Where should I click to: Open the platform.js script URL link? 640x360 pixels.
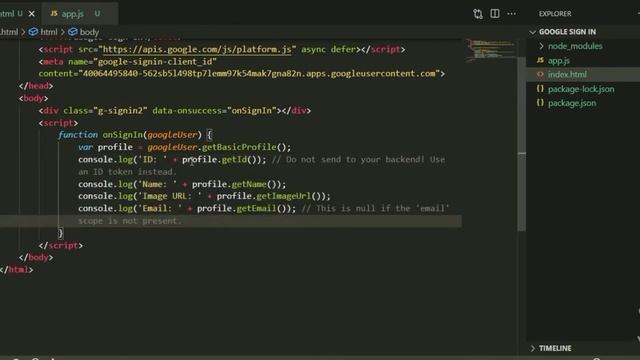(x=197, y=49)
